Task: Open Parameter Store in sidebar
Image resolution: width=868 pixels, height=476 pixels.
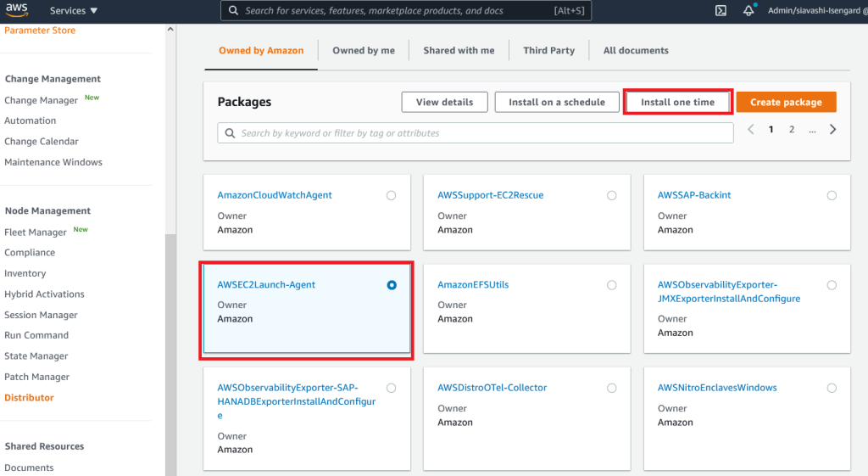Action: pos(40,31)
